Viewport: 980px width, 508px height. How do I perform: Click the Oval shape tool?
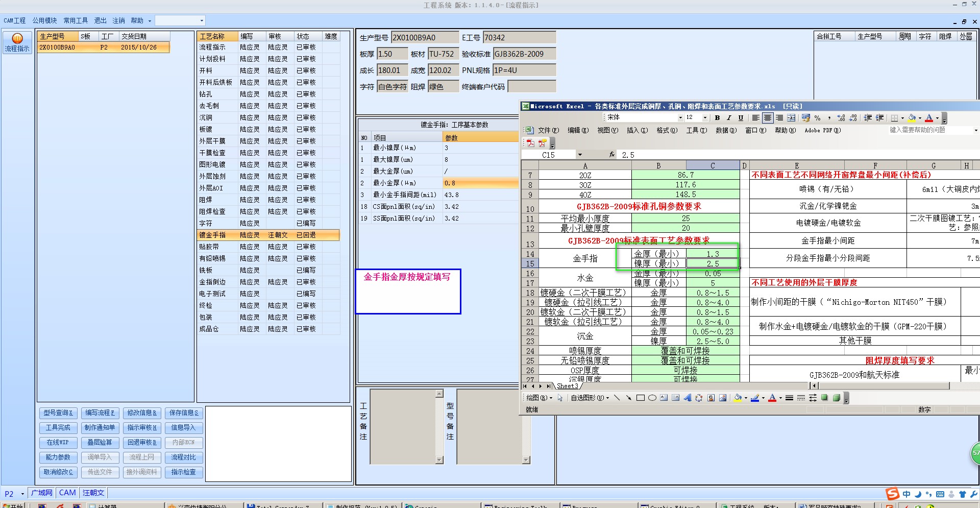pos(652,398)
